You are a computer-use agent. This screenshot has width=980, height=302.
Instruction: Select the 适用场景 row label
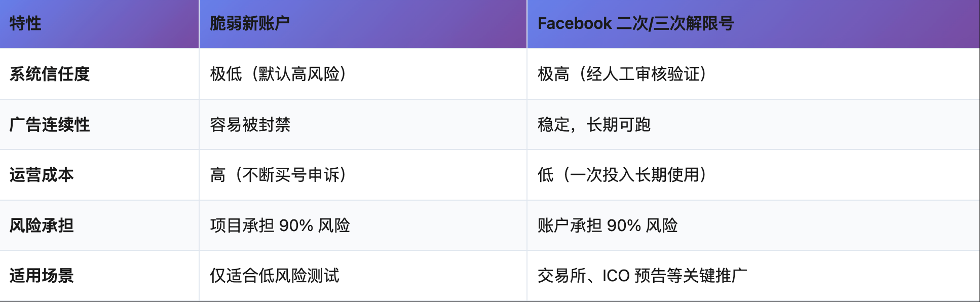point(42,276)
